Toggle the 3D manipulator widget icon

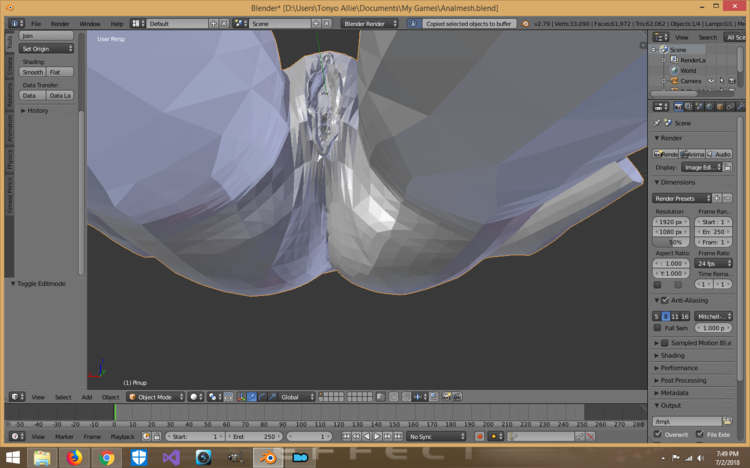[x=241, y=397]
